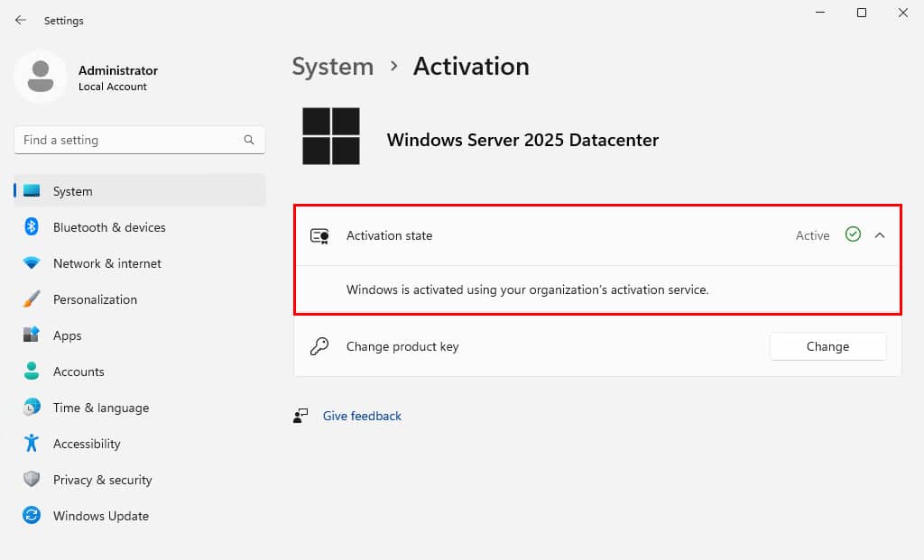The image size is (924, 560).
Task: Click the Windows Update sync icon
Action: pos(32,515)
